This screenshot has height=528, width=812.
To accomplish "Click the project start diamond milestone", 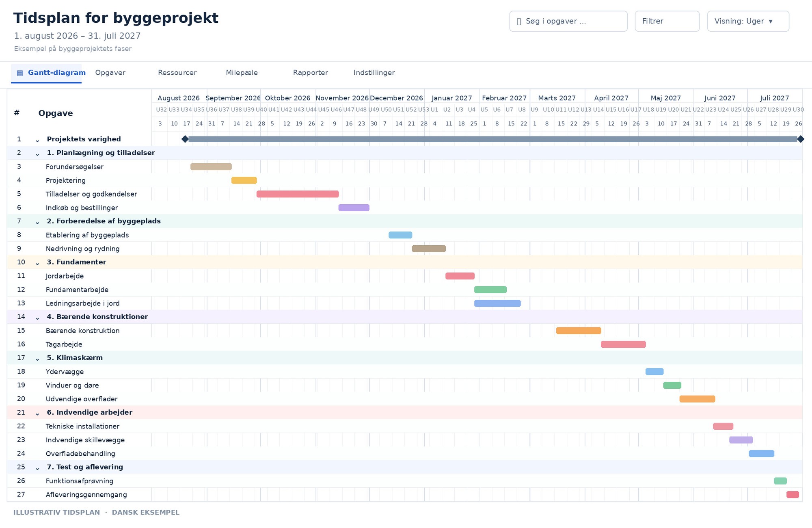I will pos(185,139).
